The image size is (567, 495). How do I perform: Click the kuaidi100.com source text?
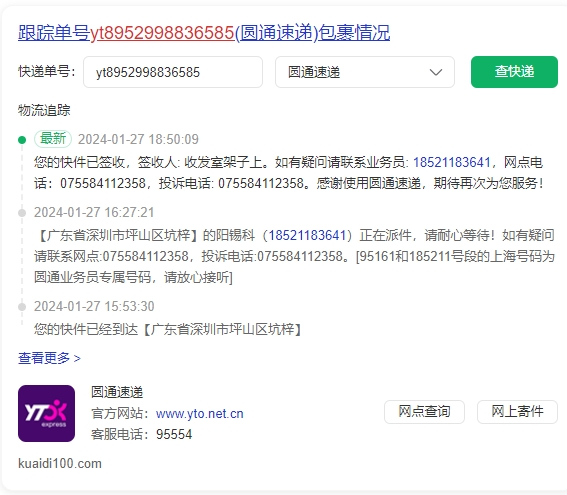60,464
